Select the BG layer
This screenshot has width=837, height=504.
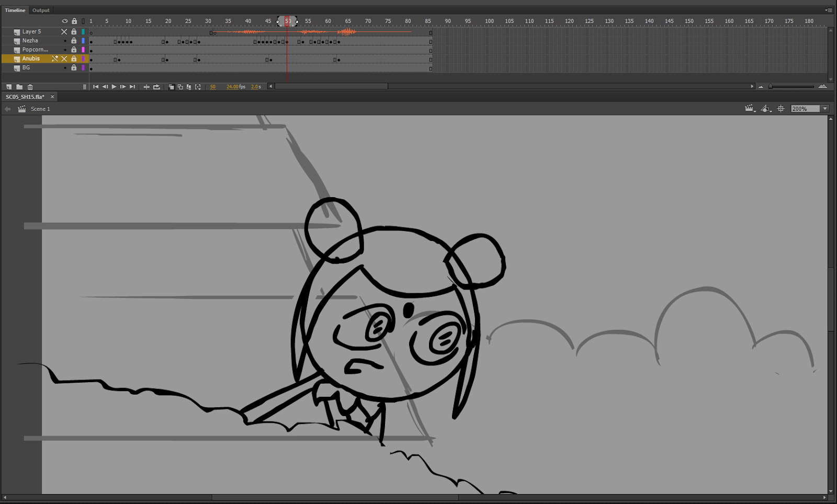point(26,67)
